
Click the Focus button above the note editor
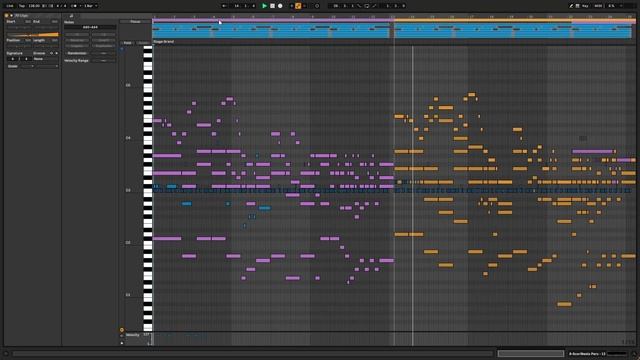coord(135,22)
